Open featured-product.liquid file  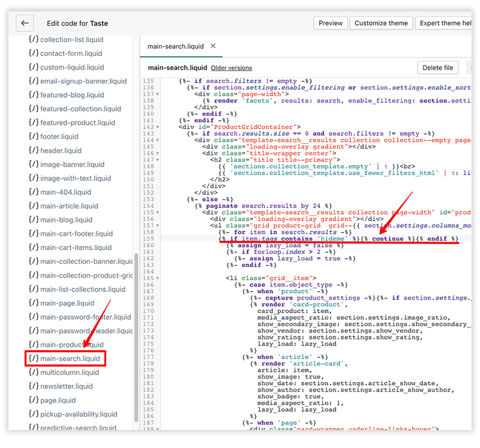point(72,122)
